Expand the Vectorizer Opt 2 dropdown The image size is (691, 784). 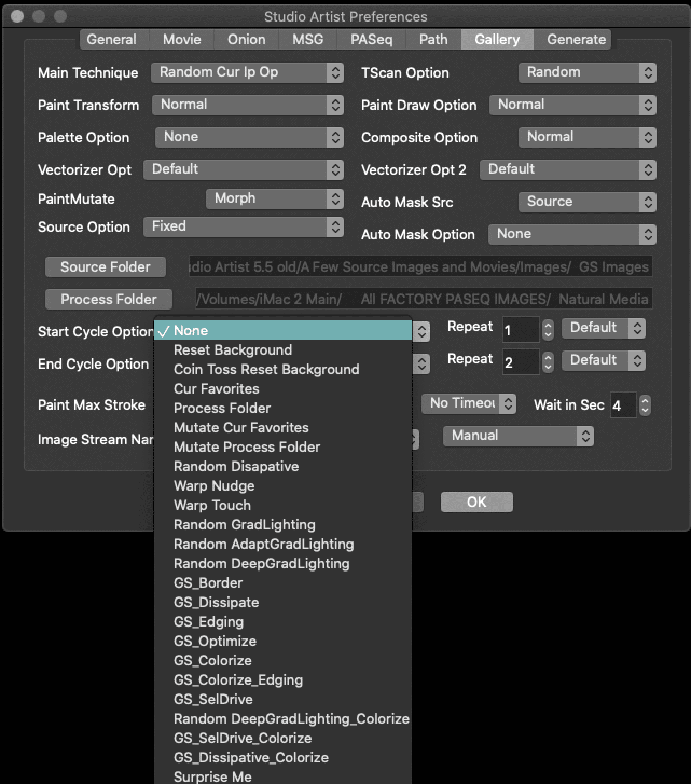[x=568, y=169]
